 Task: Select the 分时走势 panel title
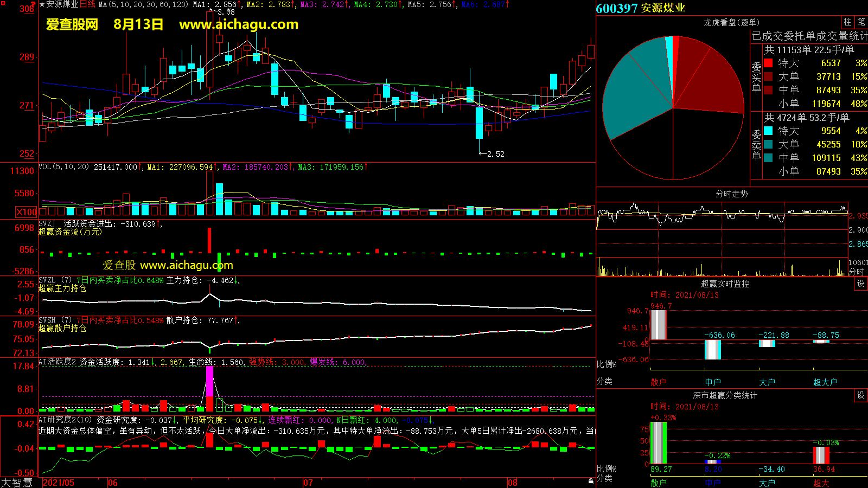pos(731,194)
